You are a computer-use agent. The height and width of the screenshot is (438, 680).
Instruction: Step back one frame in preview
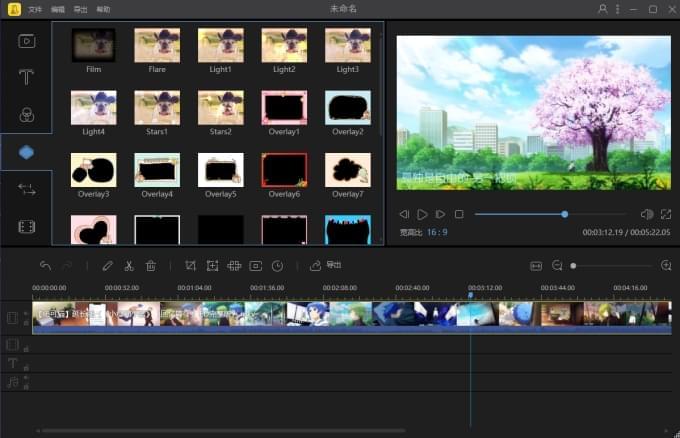click(x=404, y=214)
